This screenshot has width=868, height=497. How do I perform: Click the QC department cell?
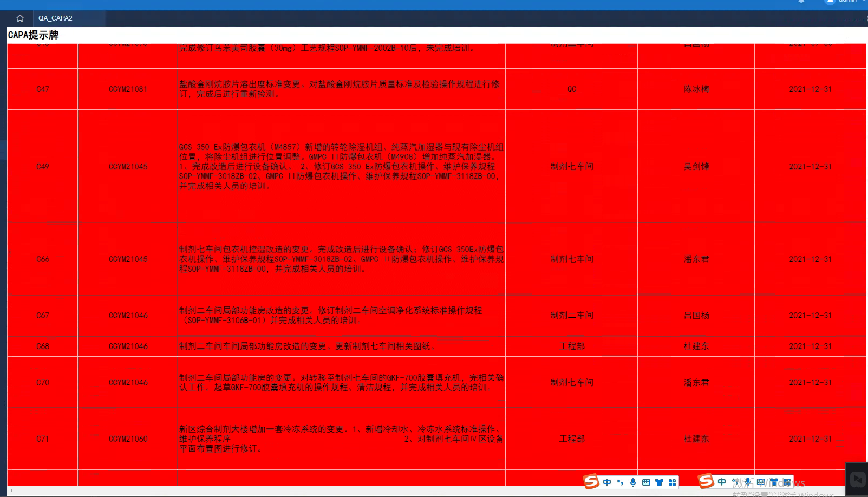click(x=572, y=89)
